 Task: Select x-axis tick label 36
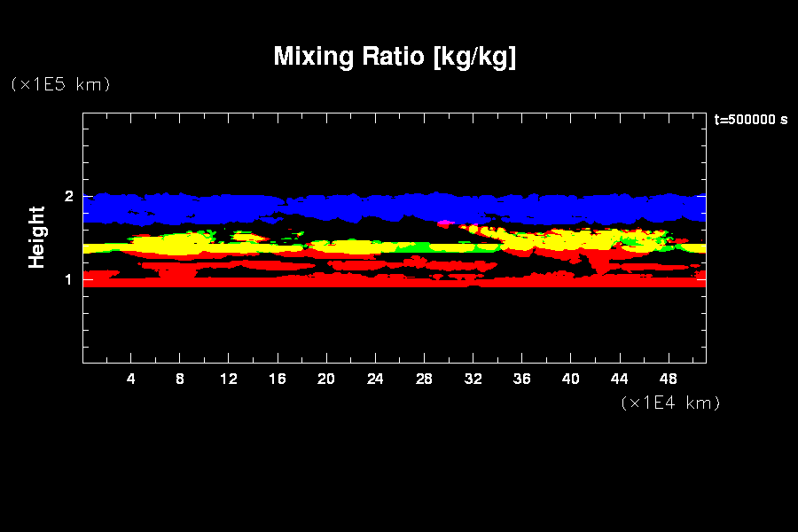521,379
